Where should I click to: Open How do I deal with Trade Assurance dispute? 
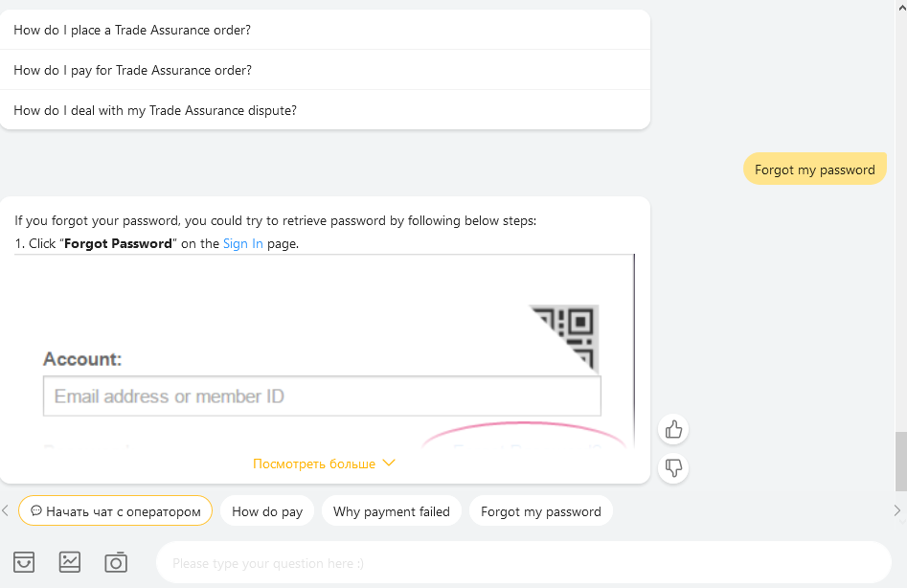325,110
